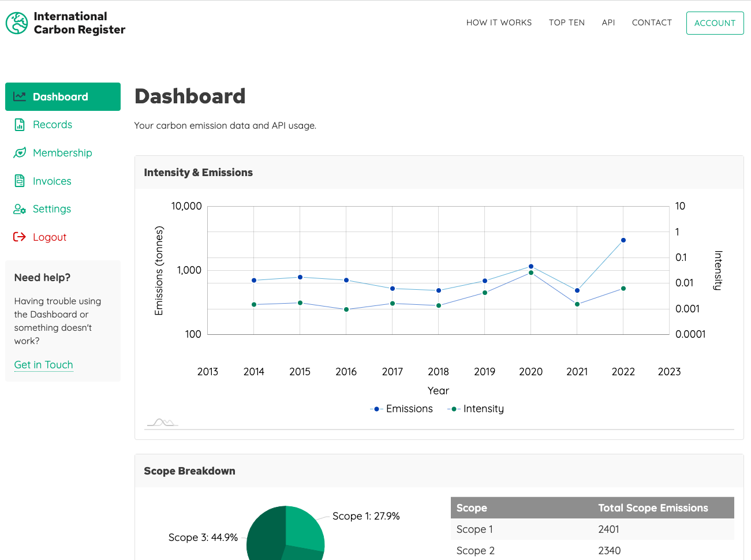751x560 pixels.
Task: Expand the Intensity & Emissions panel header
Action: (198, 172)
